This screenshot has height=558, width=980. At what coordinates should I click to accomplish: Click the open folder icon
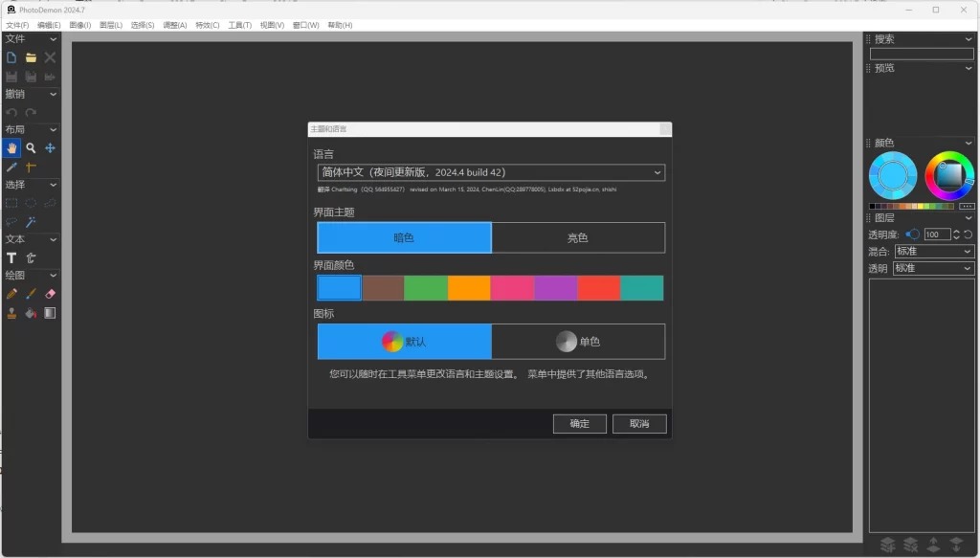[31, 57]
